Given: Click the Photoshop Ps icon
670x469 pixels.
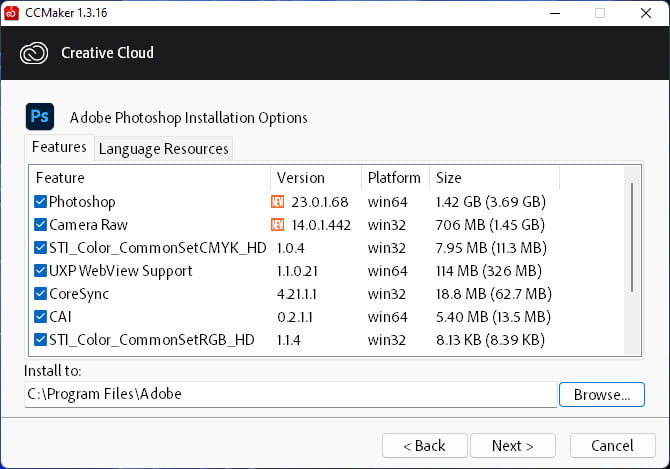Looking at the screenshot, I should [40, 116].
